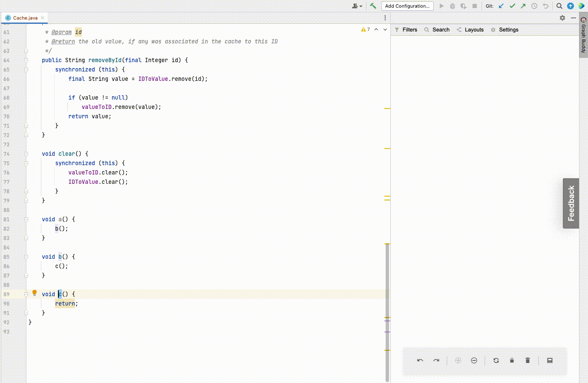
Task: Click the graph refresh icon
Action: tap(496, 360)
